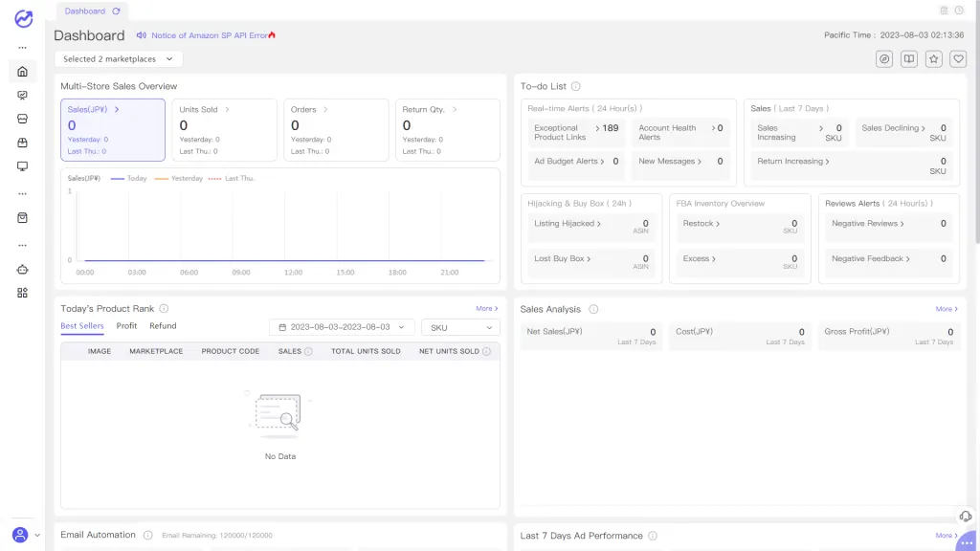Click More in the Sales Analysis panel
Screen dimensions: 980x551
click(945, 309)
